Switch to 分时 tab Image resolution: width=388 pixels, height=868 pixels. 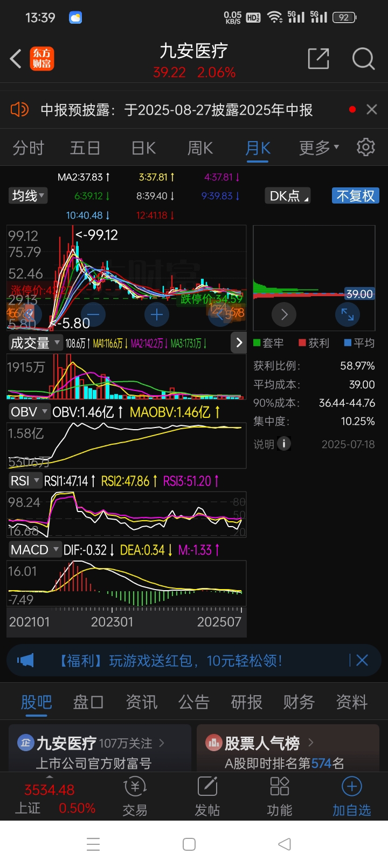click(28, 147)
